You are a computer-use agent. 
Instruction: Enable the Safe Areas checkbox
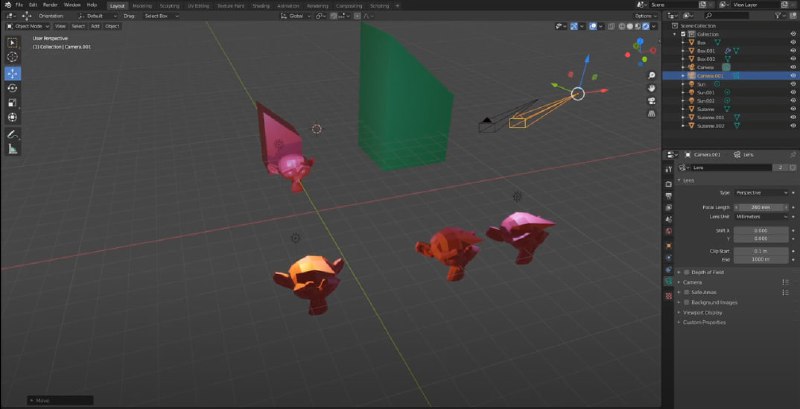[x=687, y=292]
